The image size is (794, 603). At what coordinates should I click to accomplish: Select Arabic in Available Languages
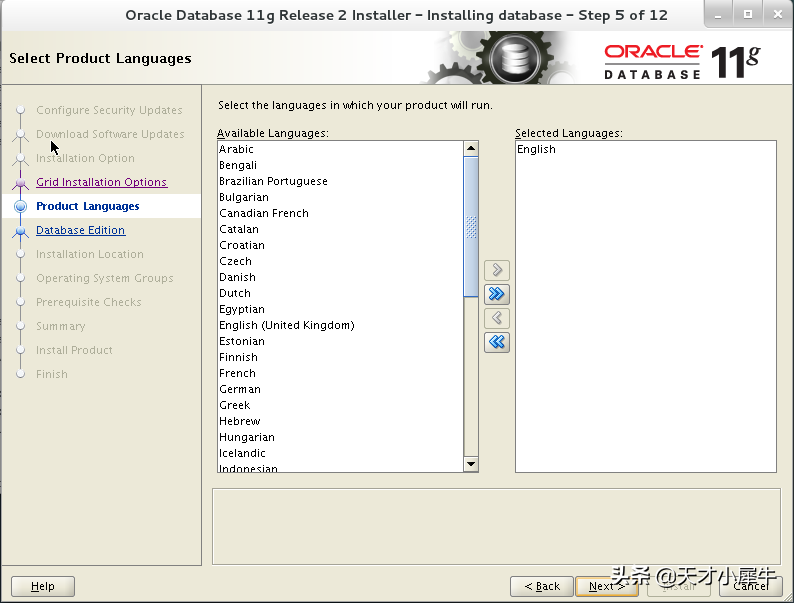(x=340, y=149)
